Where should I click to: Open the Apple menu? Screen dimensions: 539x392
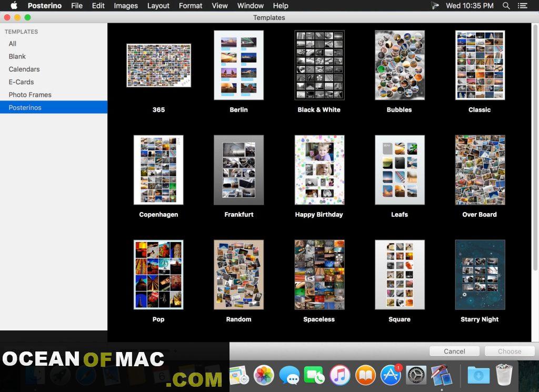(x=14, y=5)
